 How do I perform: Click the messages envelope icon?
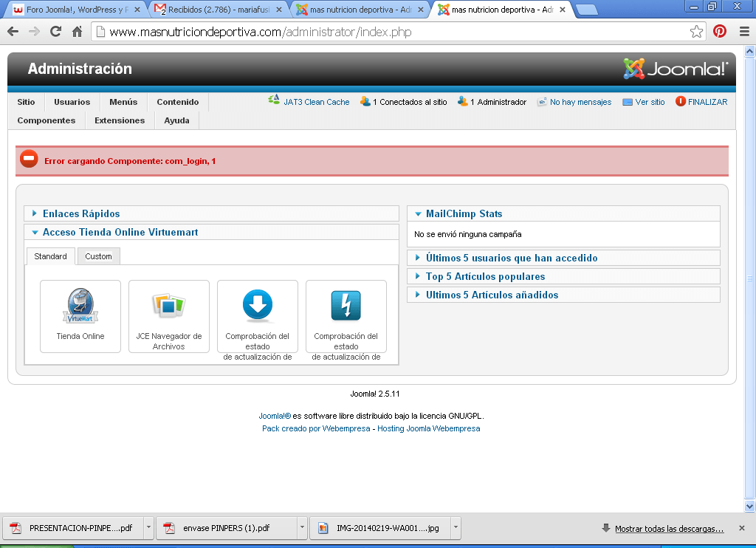tap(543, 102)
